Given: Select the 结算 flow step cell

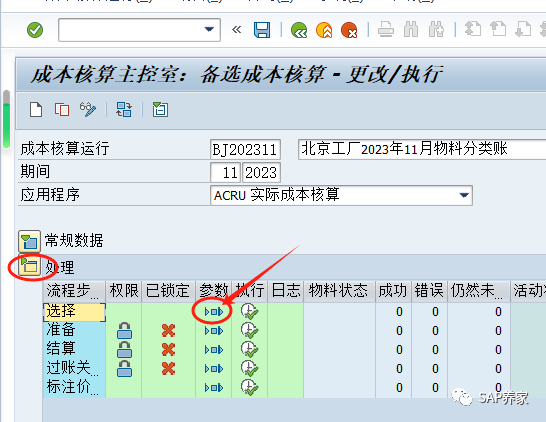Looking at the screenshot, I should pyautogui.click(x=74, y=349).
